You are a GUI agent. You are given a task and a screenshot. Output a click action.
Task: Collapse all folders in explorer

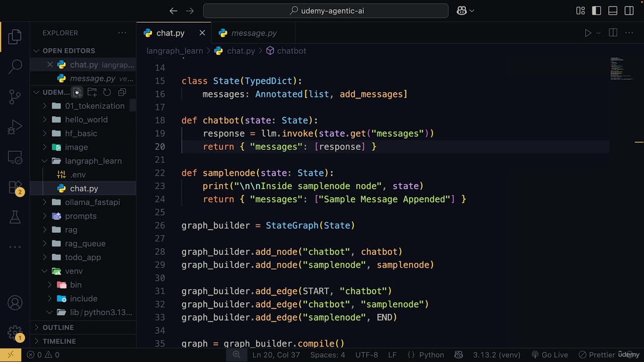tap(122, 92)
